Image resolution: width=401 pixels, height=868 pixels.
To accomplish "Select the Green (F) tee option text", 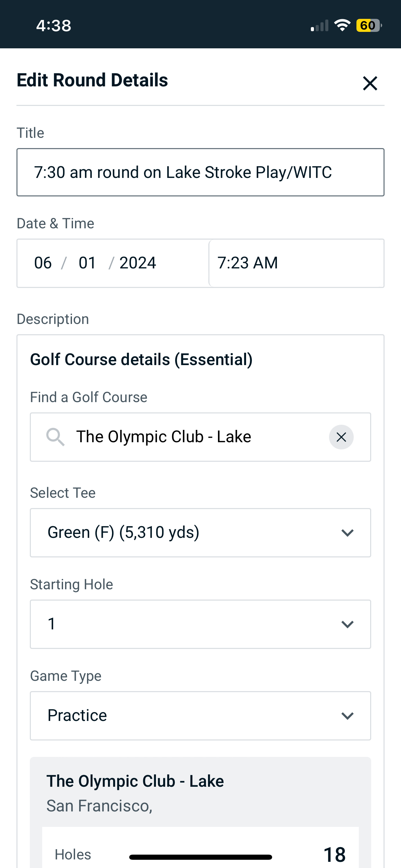I will [x=123, y=533].
